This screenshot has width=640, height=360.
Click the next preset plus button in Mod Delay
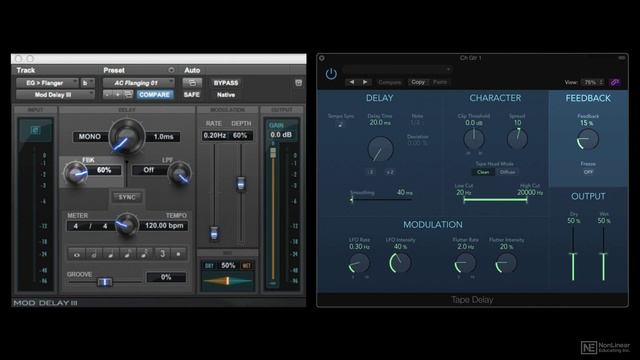118,95
